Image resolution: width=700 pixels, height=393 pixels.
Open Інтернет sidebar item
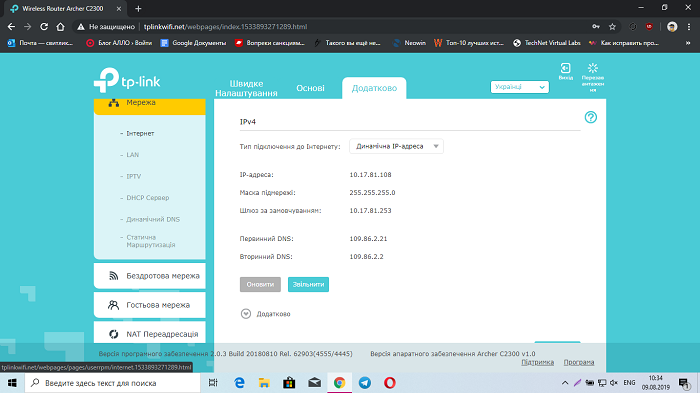point(140,134)
